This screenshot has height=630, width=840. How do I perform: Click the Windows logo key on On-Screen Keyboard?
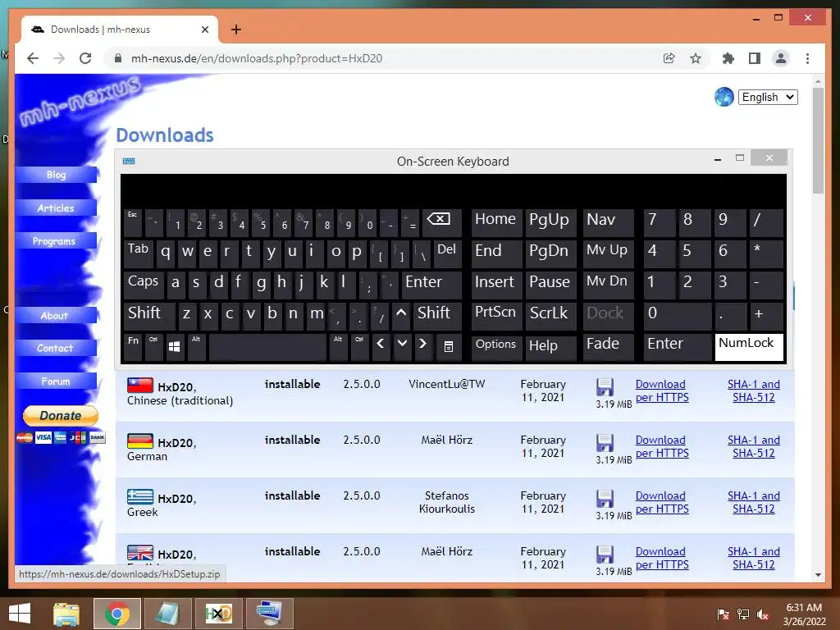click(174, 347)
